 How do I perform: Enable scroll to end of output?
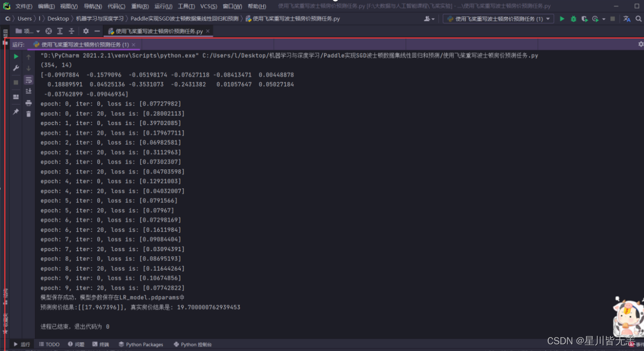coord(28,91)
